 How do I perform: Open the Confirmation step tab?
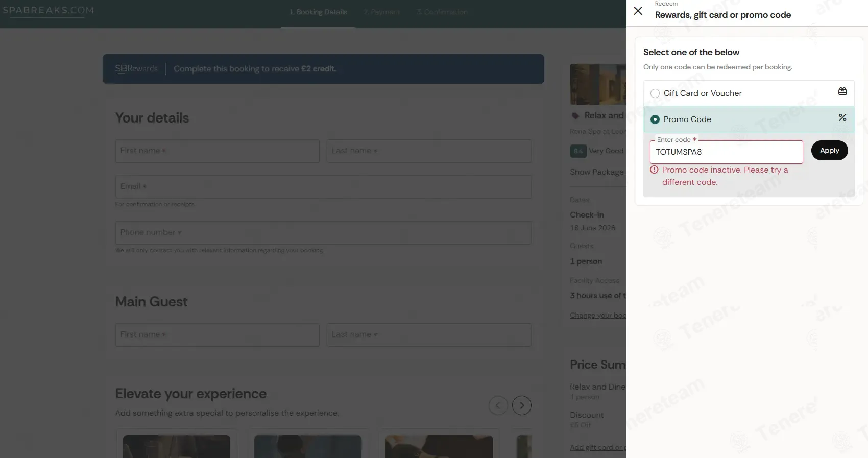[442, 12]
